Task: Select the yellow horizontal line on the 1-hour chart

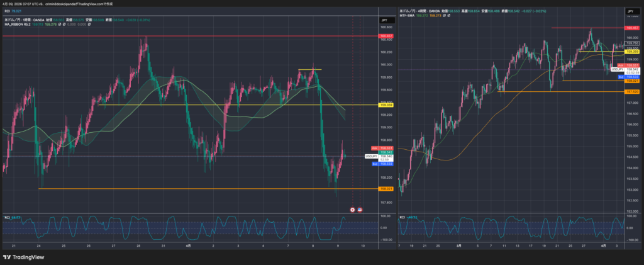Action: click(x=189, y=105)
